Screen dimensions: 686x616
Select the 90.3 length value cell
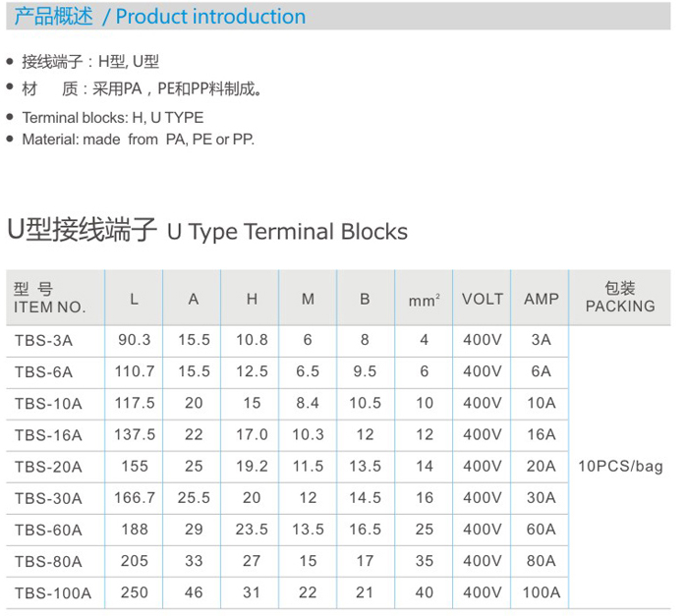click(x=135, y=341)
